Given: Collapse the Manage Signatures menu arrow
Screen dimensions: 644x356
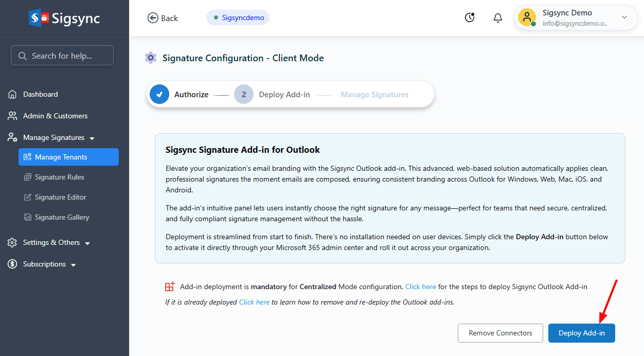Looking at the screenshot, I should (92, 138).
